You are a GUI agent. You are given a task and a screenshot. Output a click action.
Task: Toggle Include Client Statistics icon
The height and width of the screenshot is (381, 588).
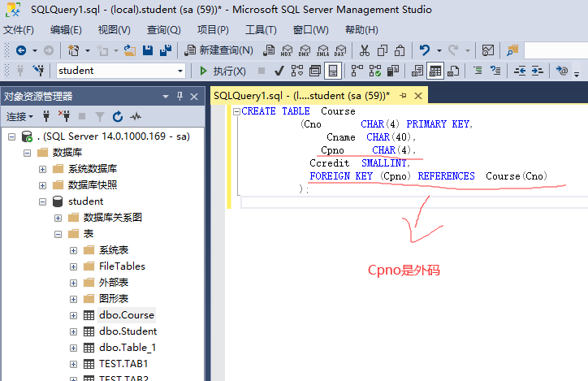[393, 71]
